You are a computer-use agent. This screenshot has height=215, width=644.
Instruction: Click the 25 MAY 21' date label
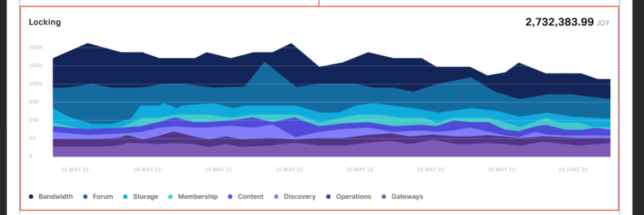432,169
